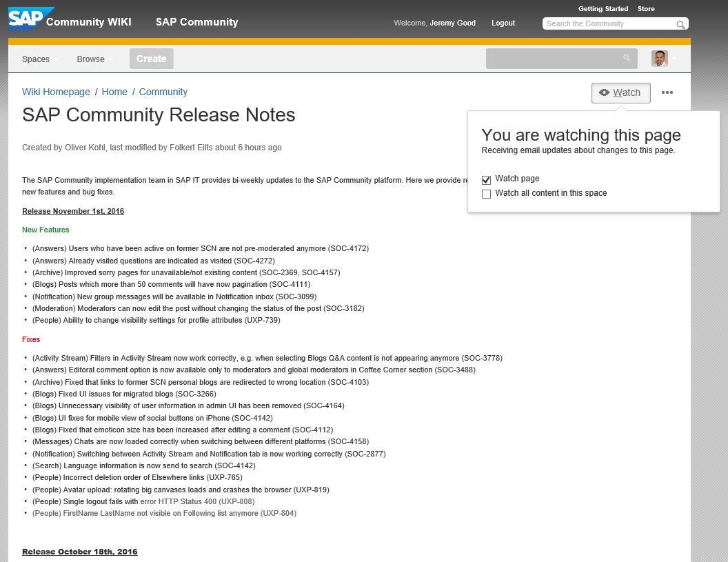The height and width of the screenshot is (562, 728).
Task: Click the Watch button with eye icon
Action: pos(620,92)
